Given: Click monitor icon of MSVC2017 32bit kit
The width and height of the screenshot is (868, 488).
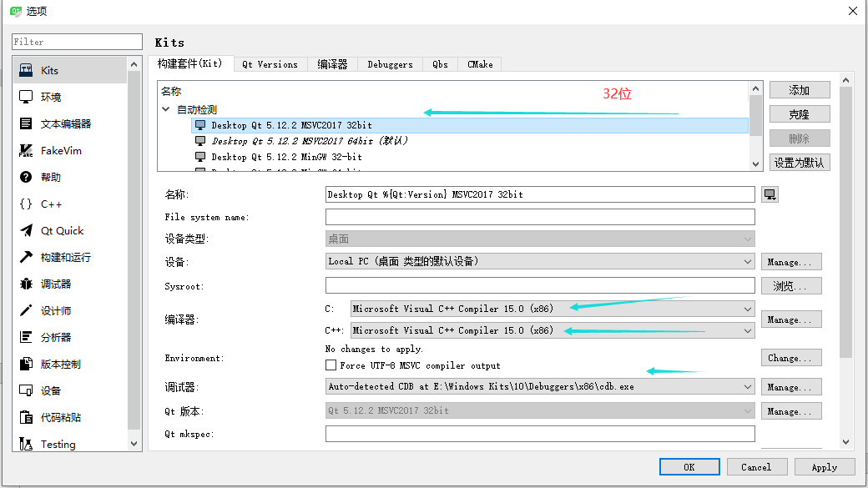Looking at the screenshot, I should pos(200,125).
